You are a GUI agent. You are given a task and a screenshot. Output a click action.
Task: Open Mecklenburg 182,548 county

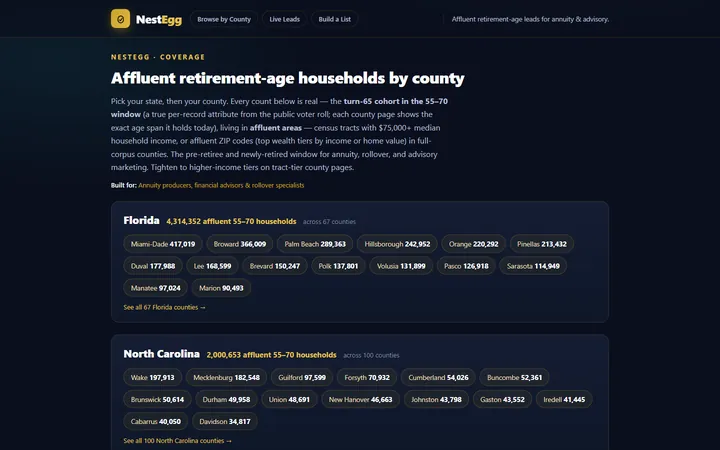pyautogui.click(x=226, y=377)
